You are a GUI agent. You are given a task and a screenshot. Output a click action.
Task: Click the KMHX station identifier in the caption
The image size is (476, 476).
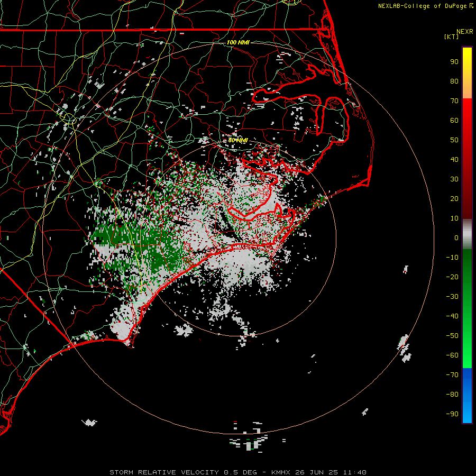[280, 472]
